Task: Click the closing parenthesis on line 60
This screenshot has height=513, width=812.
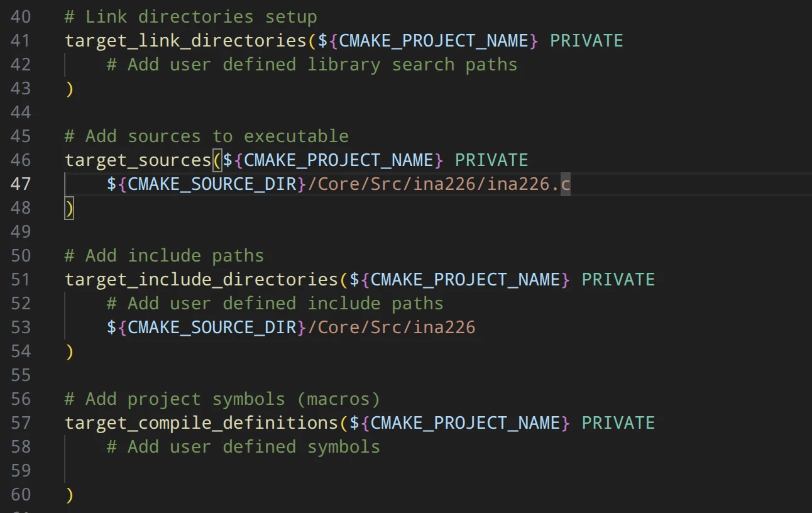Action: click(70, 494)
